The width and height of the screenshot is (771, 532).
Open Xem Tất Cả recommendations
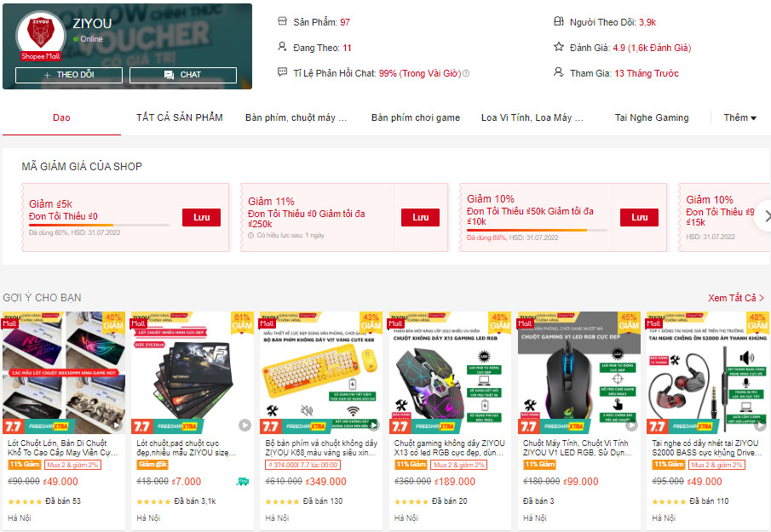click(736, 298)
